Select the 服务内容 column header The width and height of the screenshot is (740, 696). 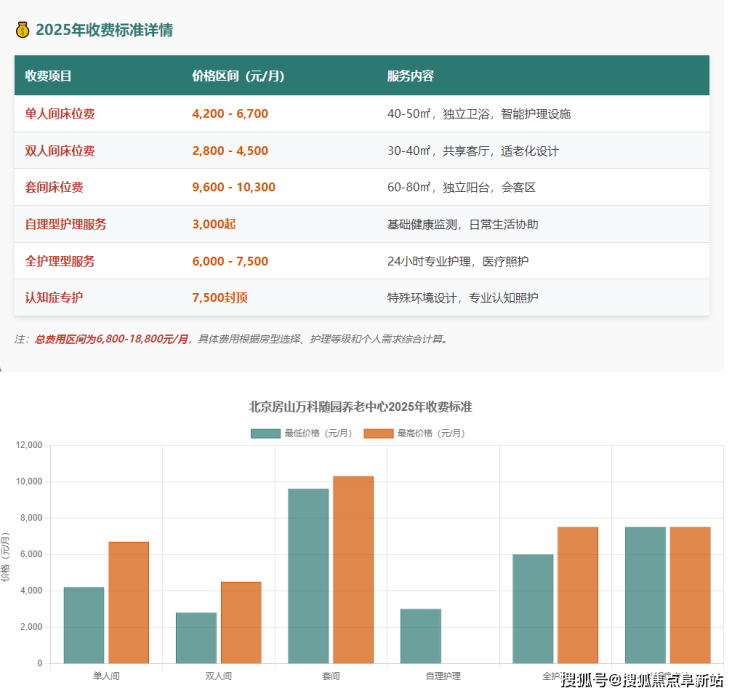[410, 76]
